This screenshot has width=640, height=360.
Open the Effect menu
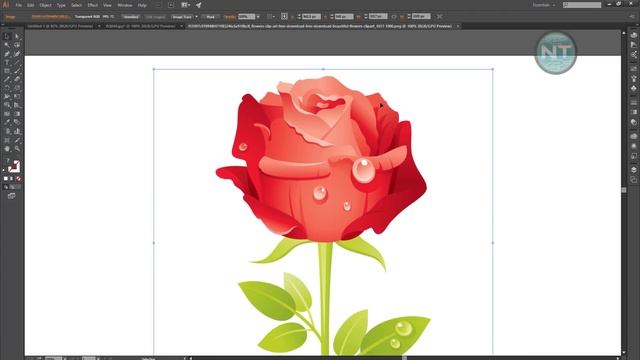point(93,5)
